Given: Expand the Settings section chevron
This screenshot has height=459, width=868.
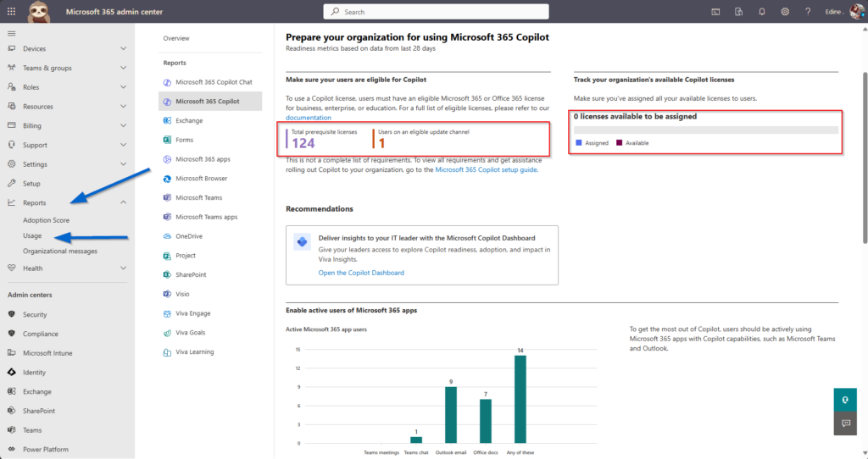Looking at the screenshot, I should pyautogui.click(x=124, y=164).
